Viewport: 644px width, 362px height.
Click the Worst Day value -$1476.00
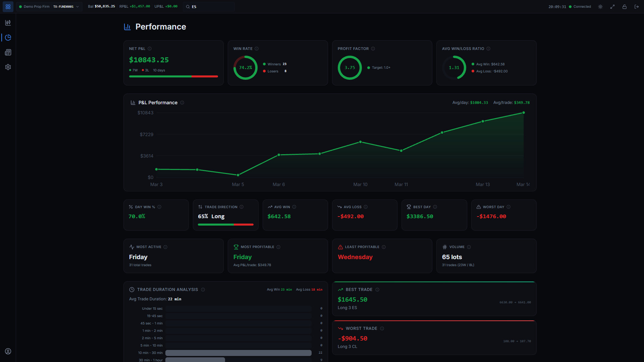click(x=491, y=217)
